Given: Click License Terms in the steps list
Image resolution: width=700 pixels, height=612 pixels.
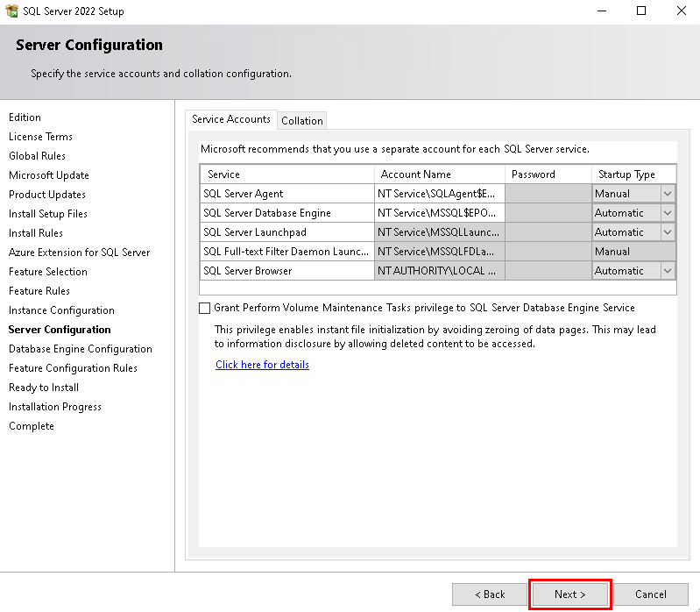Looking at the screenshot, I should point(40,137).
